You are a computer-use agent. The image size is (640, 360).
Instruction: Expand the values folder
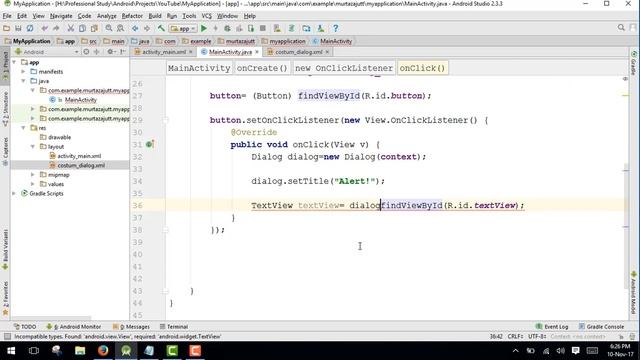(33, 184)
